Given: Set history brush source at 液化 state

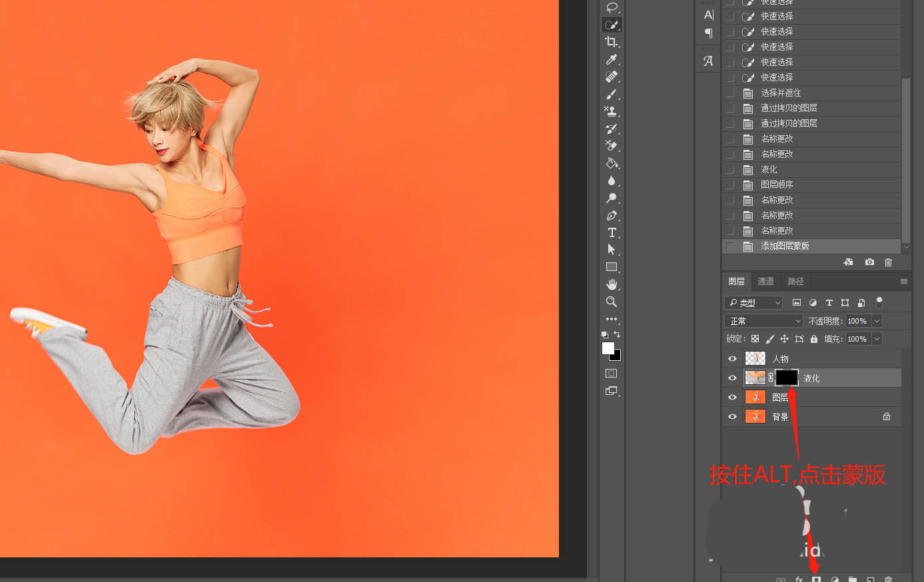Looking at the screenshot, I should [x=730, y=169].
